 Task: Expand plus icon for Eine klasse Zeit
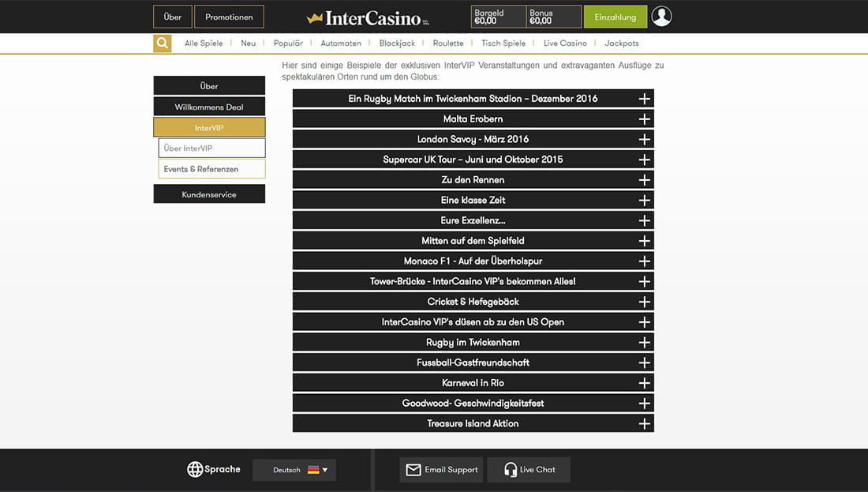click(x=644, y=201)
